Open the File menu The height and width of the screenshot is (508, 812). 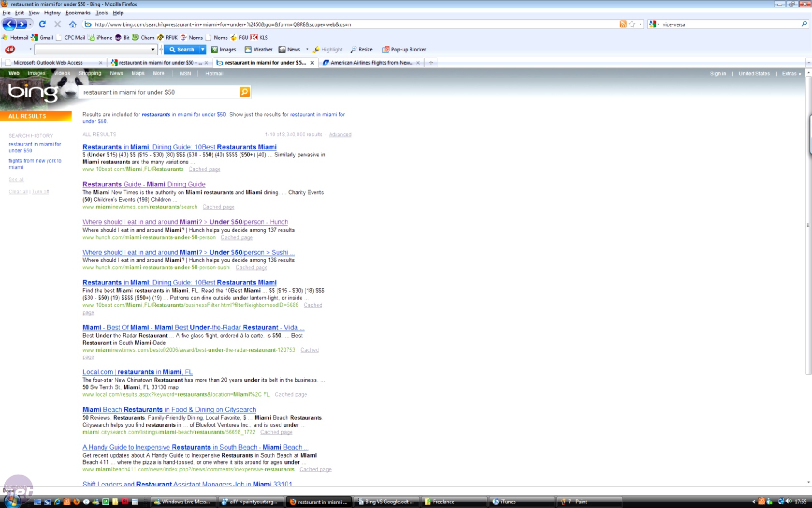click(6, 13)
